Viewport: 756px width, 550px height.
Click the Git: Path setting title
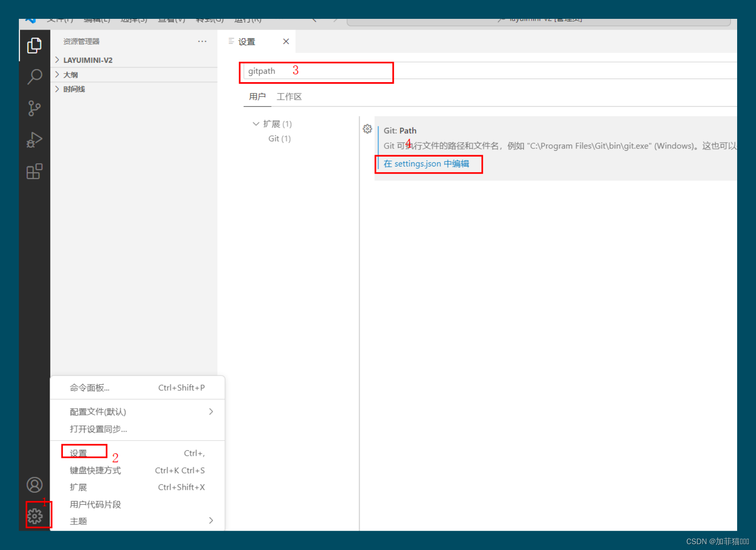(x=400, y=131)
